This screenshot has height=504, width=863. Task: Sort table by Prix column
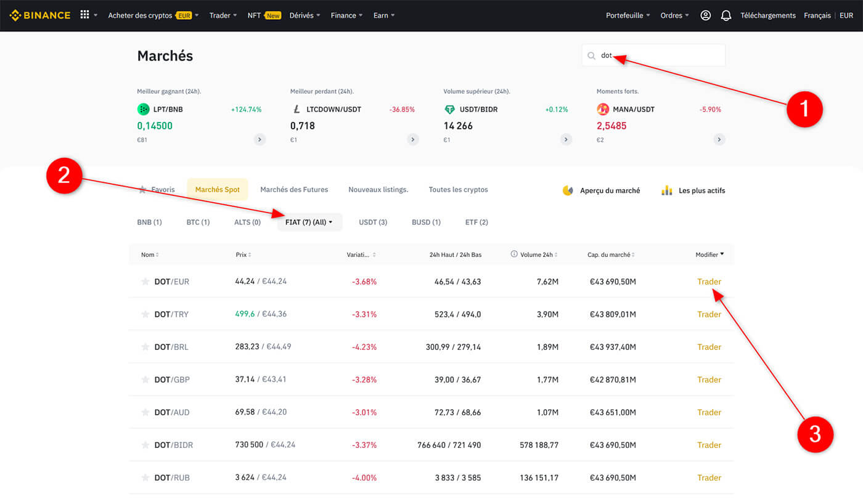243,254
